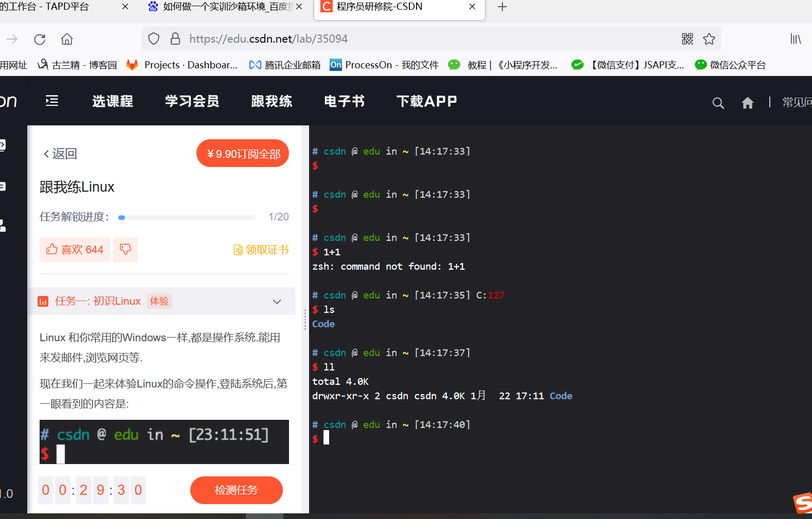This screenshot has width=812, height=519.
Task: Open 微信公众平台 bookmark
Action: point(730,65)
